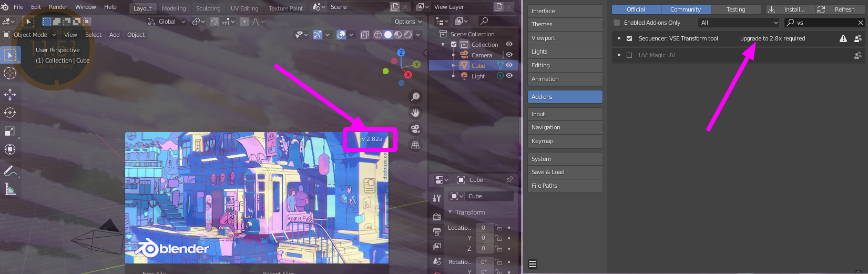
Task: Toggle the Testing add-ons filter
Action: (736, 9)
